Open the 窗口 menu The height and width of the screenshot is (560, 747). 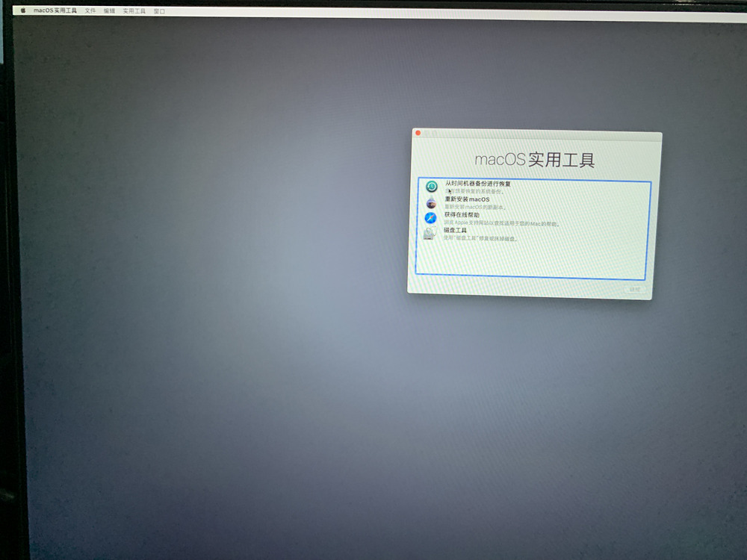[x=159, y=11]
